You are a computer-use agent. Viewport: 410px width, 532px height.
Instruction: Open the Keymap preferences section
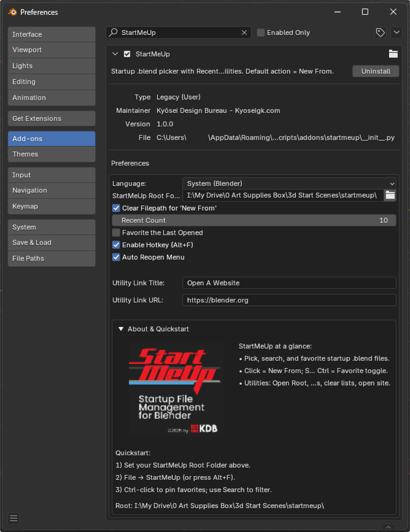coord(52,206)
